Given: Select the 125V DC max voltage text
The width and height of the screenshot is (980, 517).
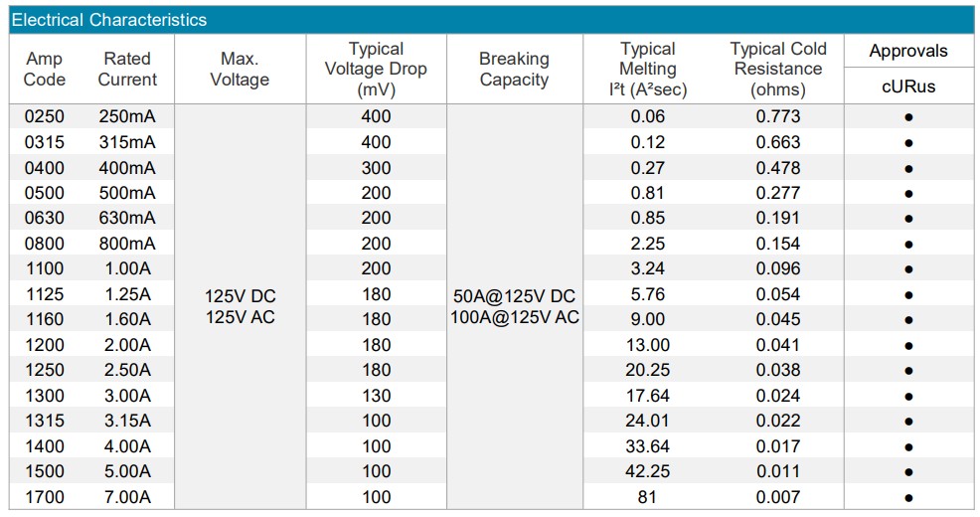Looking at the screenshot, I should click(240, 295).
